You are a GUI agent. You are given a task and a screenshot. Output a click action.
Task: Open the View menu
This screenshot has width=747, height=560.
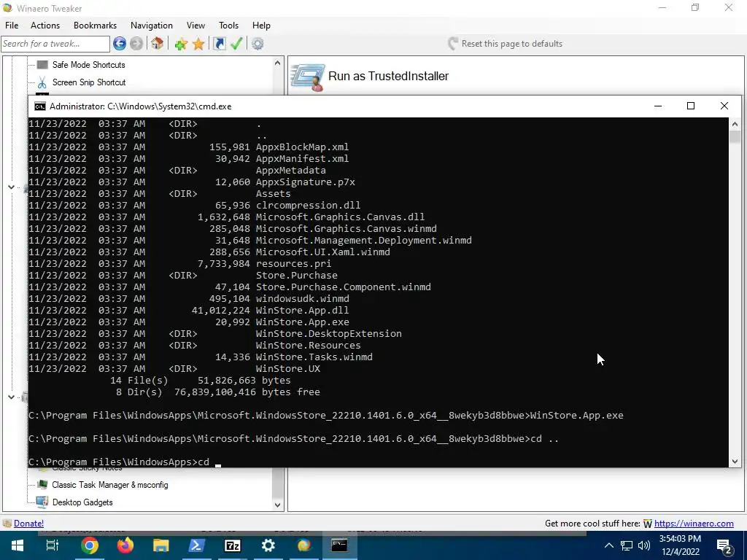coord(196,26)
